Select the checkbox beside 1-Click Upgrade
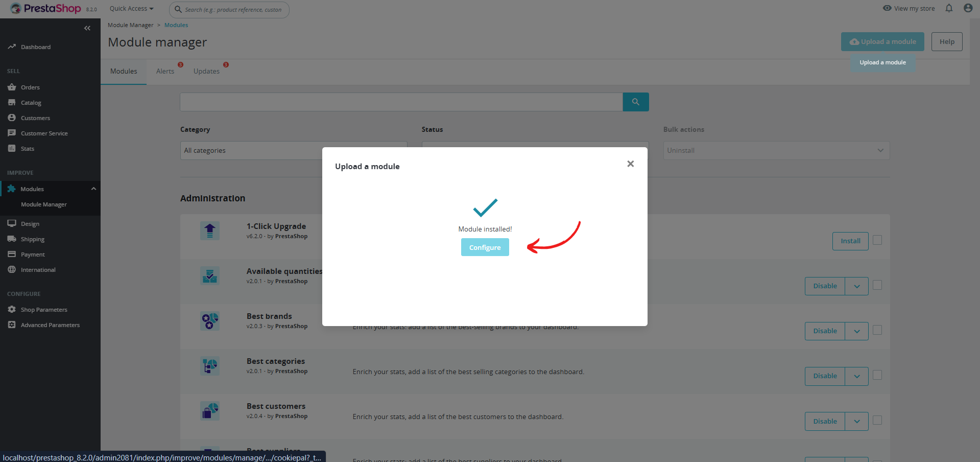Image resolution: width=980 pixels, height=462 pixels. (x=877, y=239)
